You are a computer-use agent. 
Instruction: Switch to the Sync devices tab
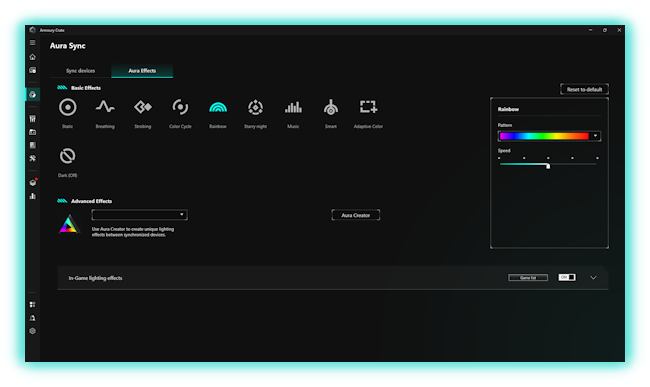80,71
